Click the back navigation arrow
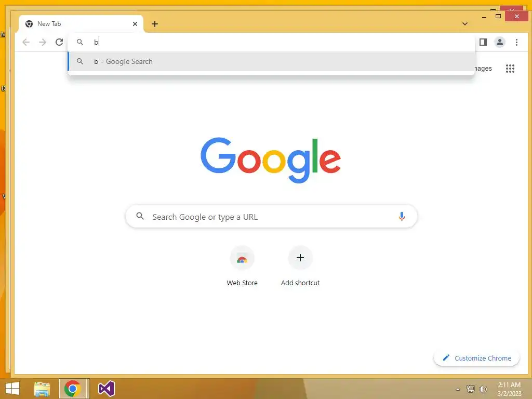532x399 pixels. point(26,42)
